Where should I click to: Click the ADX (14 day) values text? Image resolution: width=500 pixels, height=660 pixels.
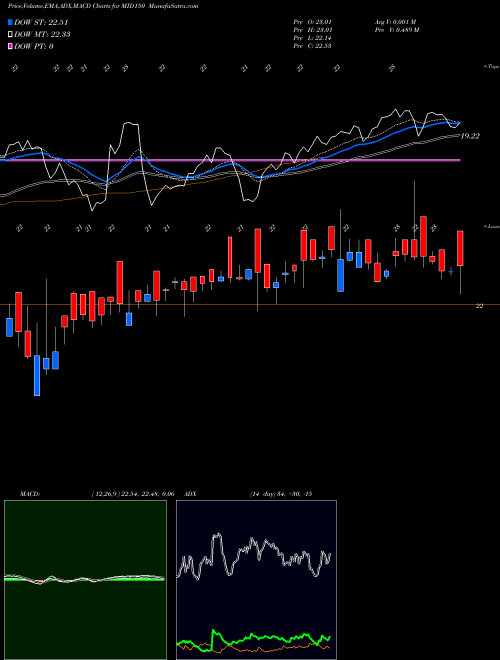tap(281, 494)
